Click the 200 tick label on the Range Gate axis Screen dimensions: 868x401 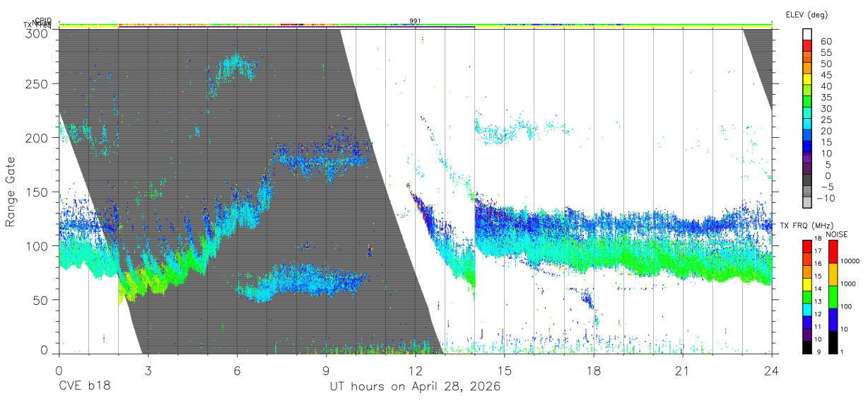[x=37, y=138]
